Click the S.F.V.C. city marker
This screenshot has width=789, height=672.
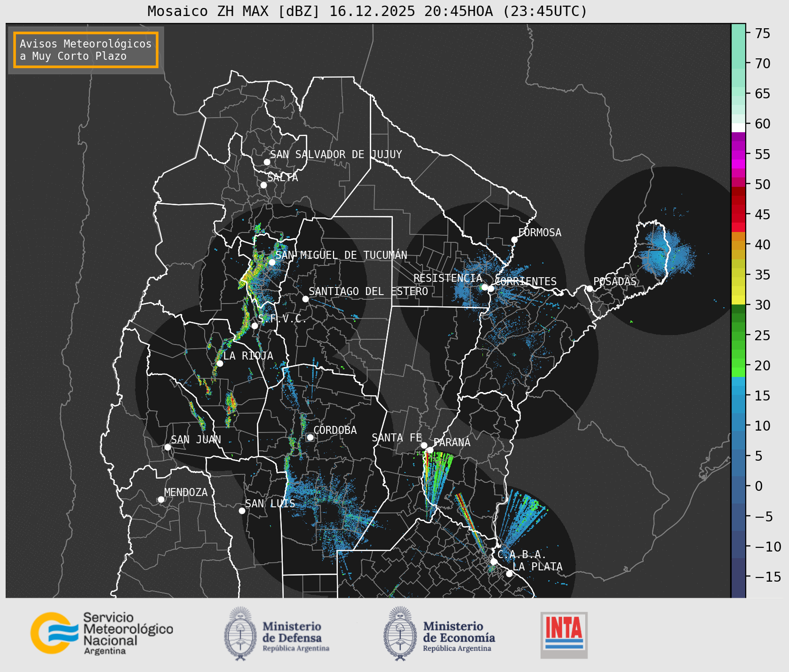click(255, 326)
